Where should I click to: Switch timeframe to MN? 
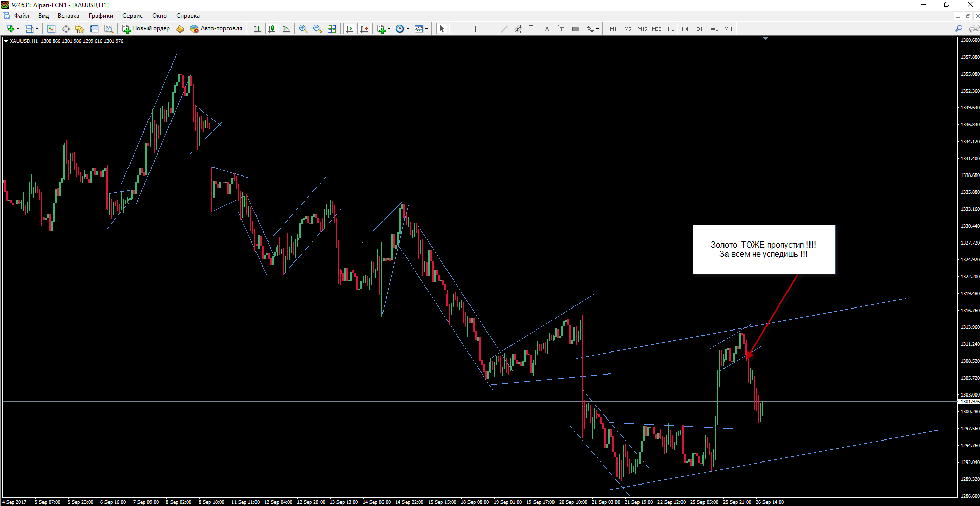point(728,29)
